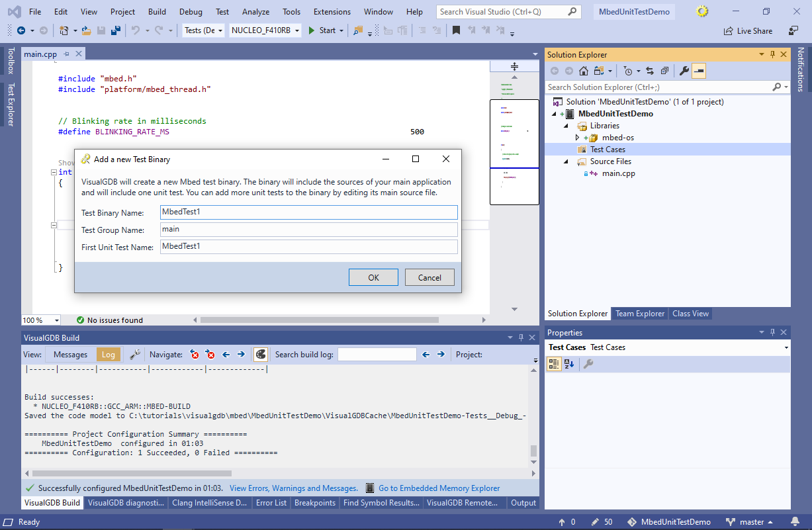Expand the mbed-os library node
The width and height of the screenshot is (812, 530).
click(577, 138)
